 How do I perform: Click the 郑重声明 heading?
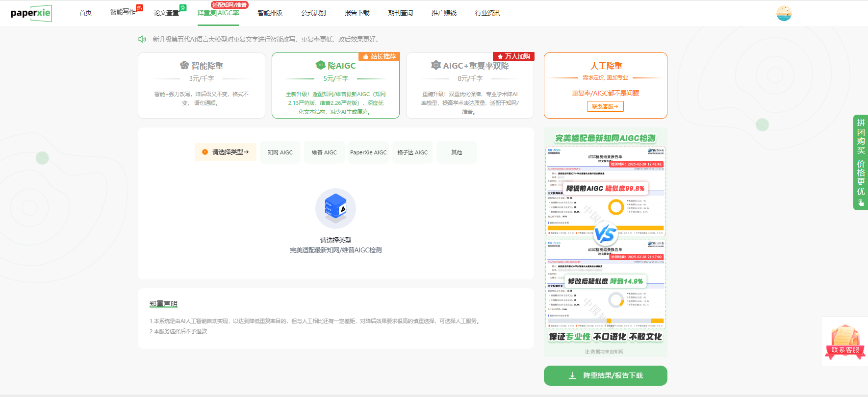pos(163,304)
